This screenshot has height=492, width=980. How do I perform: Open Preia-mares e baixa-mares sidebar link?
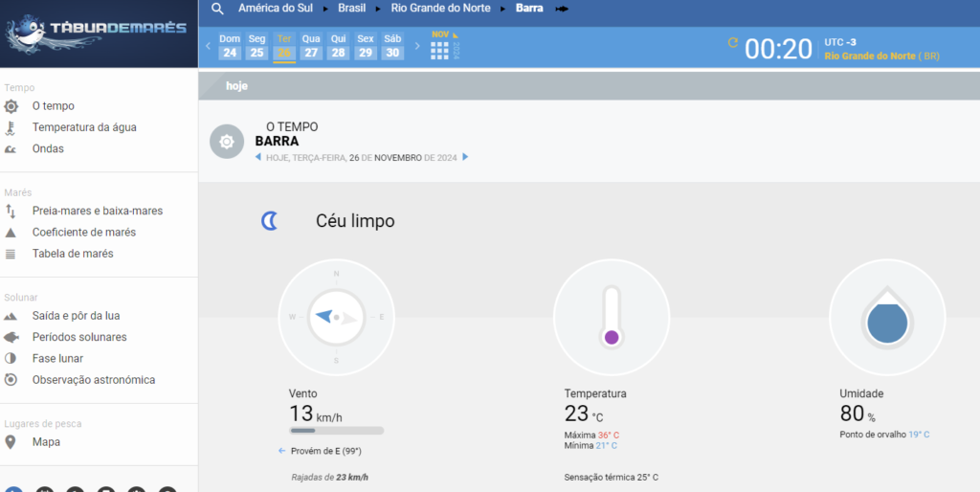98,212
